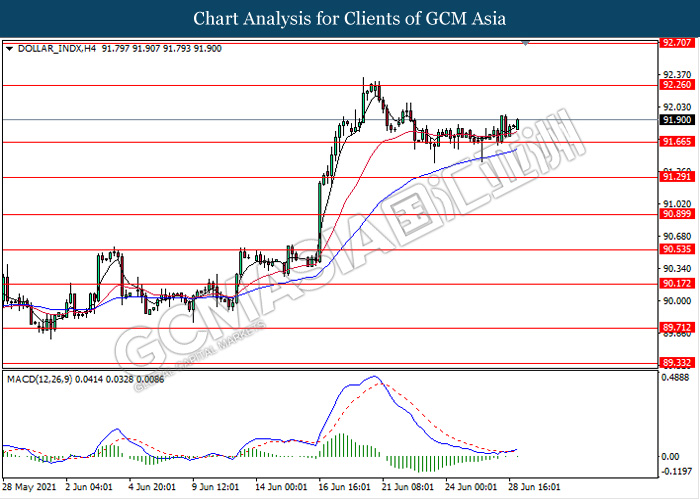Select the 90.172 red price label
Screen dimensions: 700x500
point(677,283)
